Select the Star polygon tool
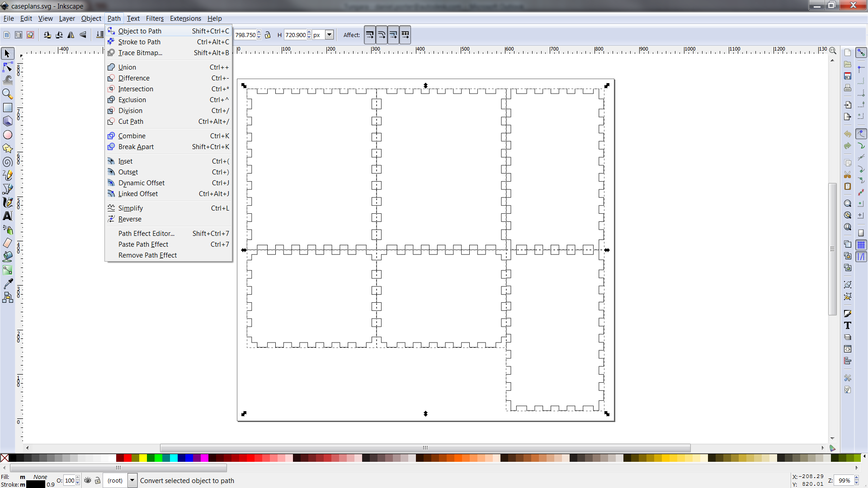The width and height of the screenshot is (868, 488). point(7,148)
